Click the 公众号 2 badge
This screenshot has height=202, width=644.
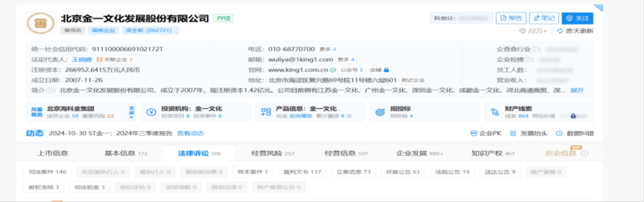pos(352,70)
